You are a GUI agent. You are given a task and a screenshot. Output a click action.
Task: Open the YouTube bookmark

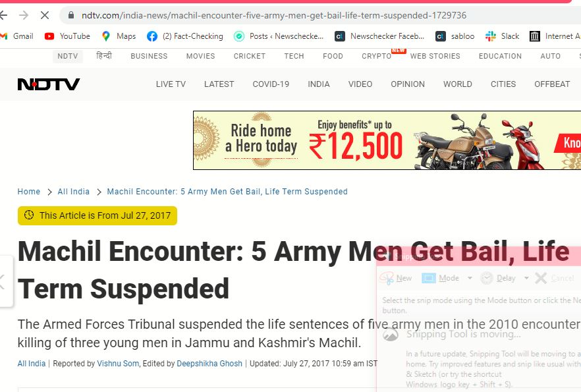pyautogui.click(x=67, y=36)
